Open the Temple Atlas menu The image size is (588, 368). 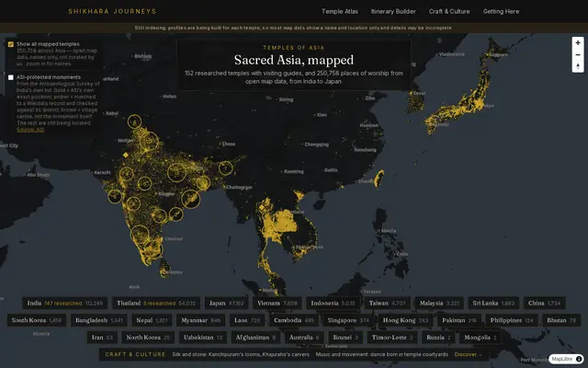(340, 11)
